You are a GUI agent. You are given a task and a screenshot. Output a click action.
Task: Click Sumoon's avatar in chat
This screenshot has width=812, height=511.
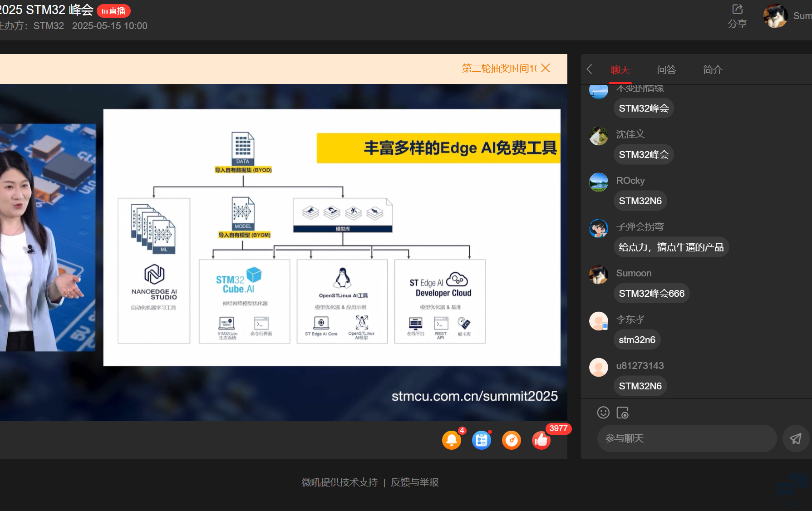599,275
